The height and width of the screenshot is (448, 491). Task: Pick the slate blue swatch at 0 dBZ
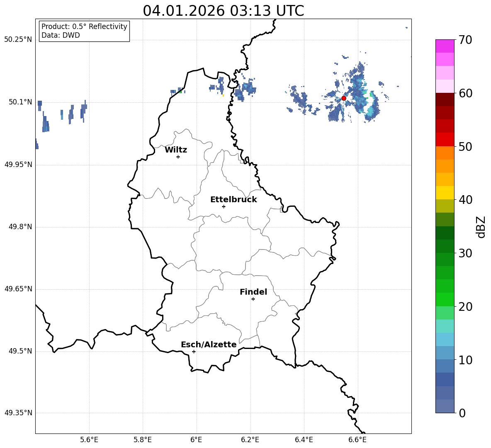click(445, 406)
